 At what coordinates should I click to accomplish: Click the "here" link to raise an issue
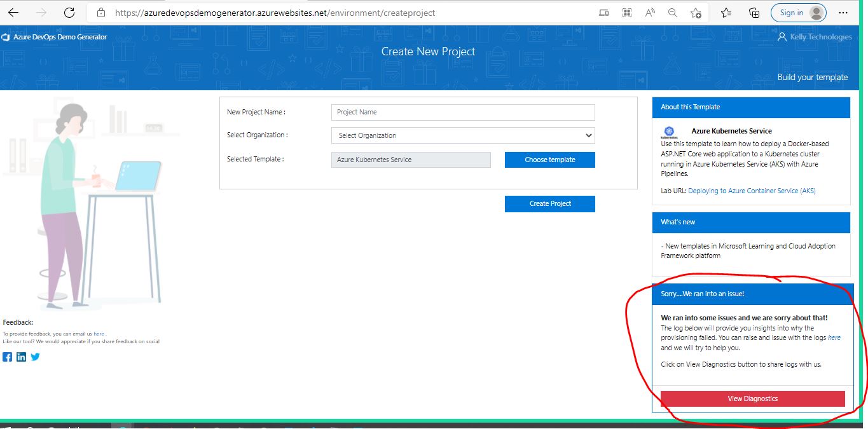click(x=834, y=337)
